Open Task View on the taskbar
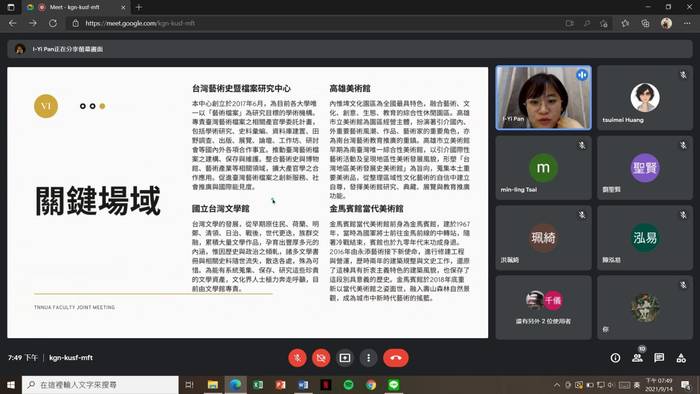This screenshot has height=394, width=700. click(189, 385)
